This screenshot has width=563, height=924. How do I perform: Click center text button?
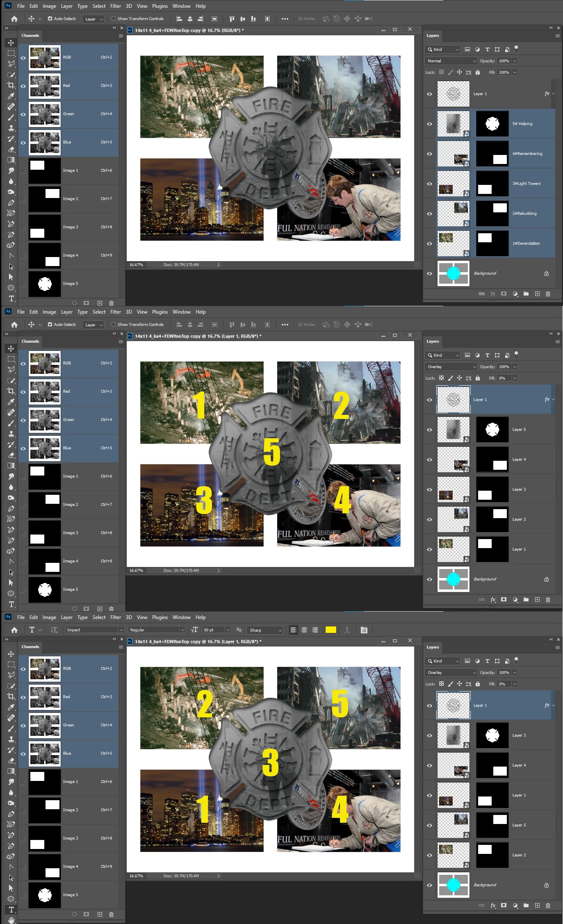point(304,630)
